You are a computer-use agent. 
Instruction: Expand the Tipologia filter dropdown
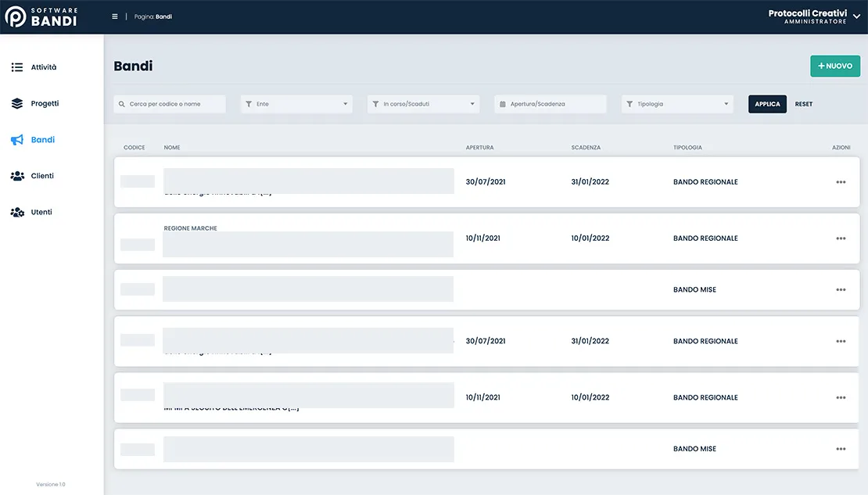[677, 104]
